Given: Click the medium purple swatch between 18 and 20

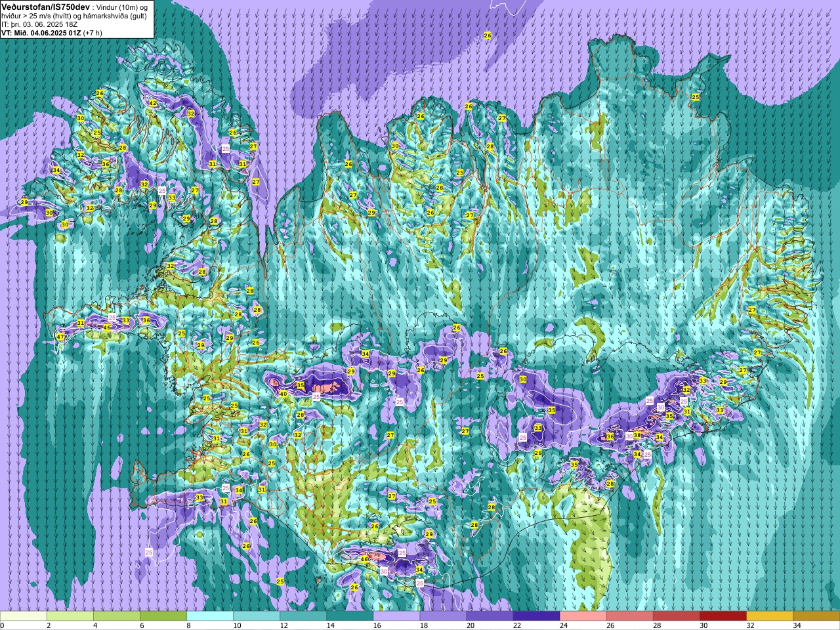Looking at the screenshot, I should click(443, 616).
